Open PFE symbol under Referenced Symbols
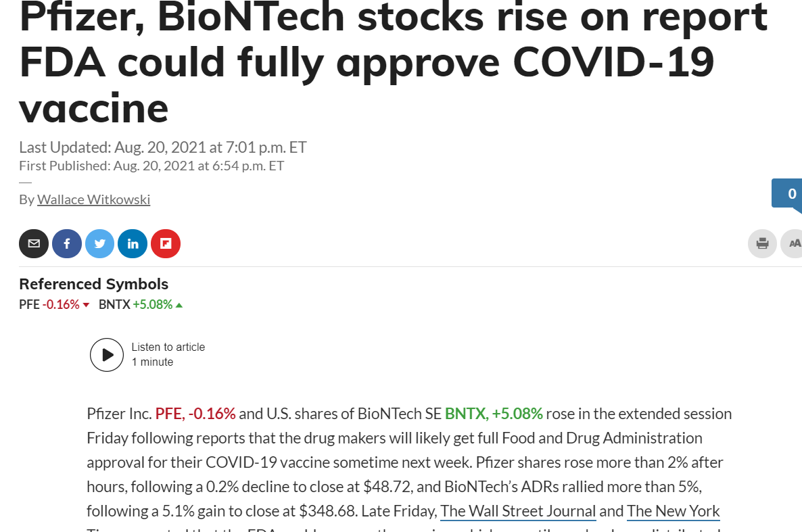Screen dimensions: 802x532 29,305
